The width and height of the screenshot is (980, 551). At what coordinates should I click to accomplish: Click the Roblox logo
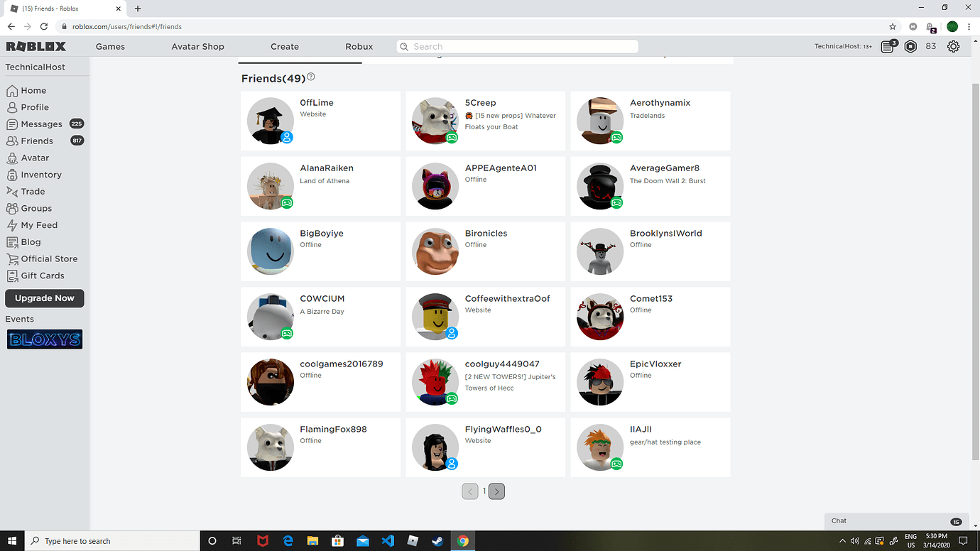pyautogui.click(x=37, y=45)
